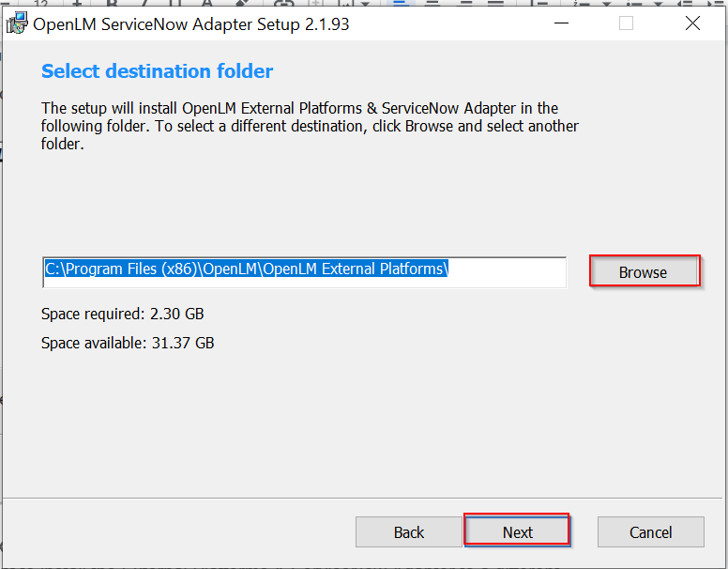Go back to the previous setup step
This screenshot has width=728, height=569.
tap(409, 531)
